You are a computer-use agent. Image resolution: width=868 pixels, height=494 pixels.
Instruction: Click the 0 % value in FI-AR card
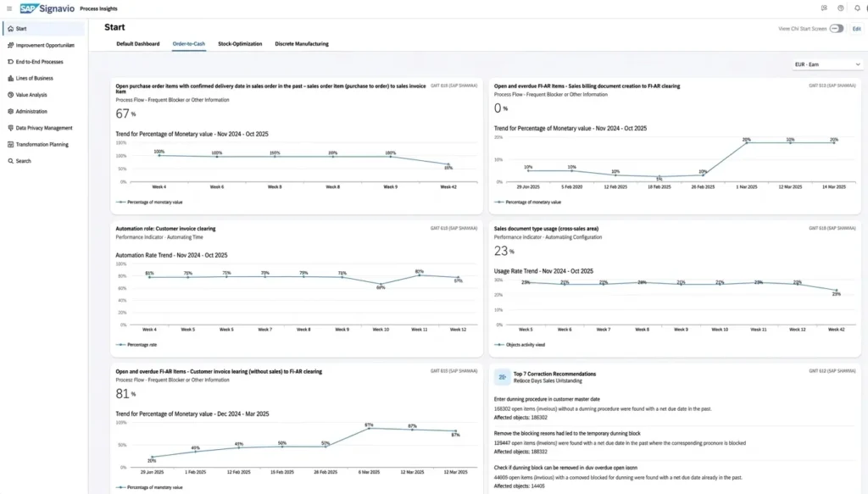click(x=500, y=108)
